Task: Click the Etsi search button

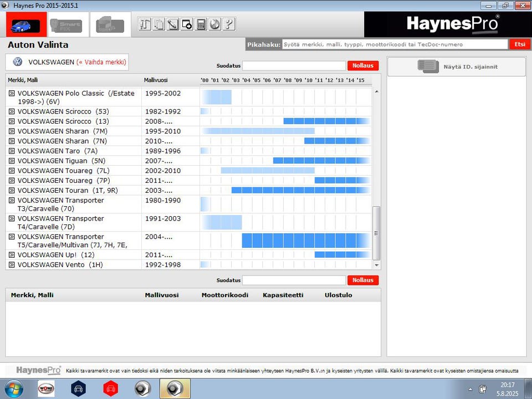Action: pos(519,44)
